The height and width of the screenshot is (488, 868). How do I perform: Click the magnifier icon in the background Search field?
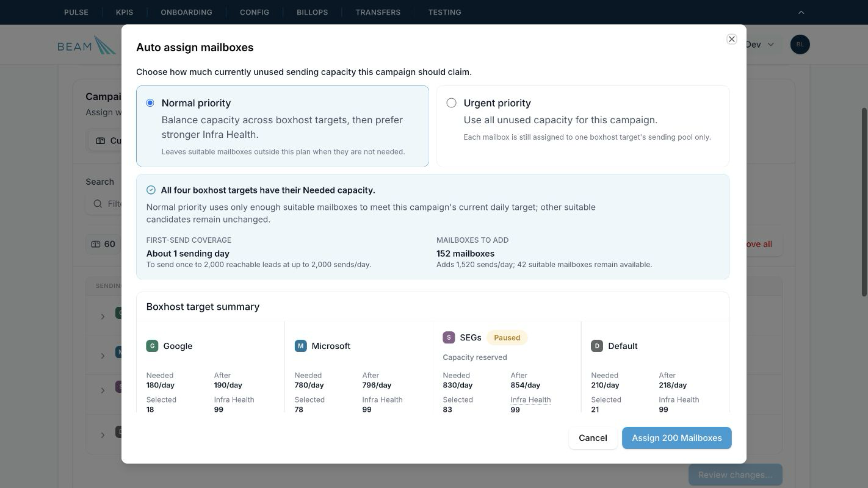[98, 204]
